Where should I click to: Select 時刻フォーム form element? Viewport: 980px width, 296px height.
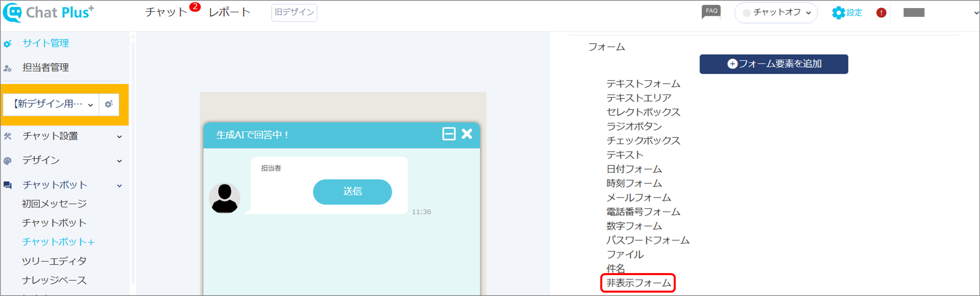[x=634, y=183]
